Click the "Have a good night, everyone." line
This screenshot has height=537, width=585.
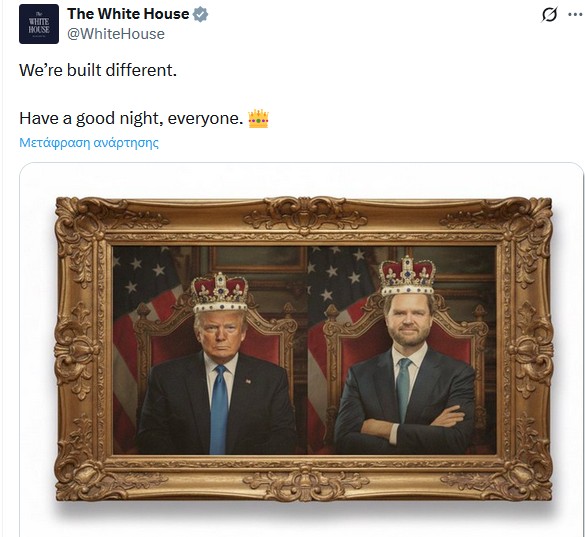point(131,119)
